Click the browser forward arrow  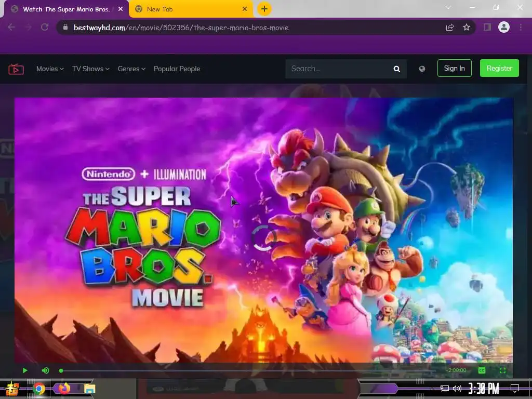(x=28, y=27)
